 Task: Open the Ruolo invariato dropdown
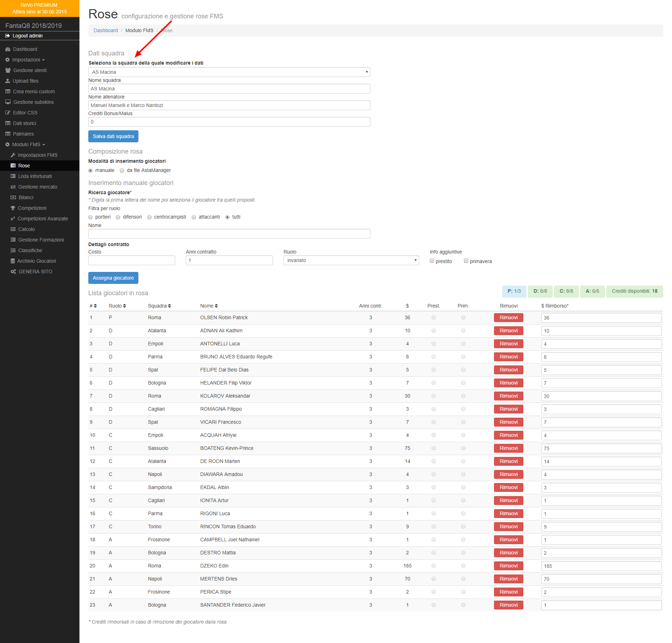click(351, 260)
